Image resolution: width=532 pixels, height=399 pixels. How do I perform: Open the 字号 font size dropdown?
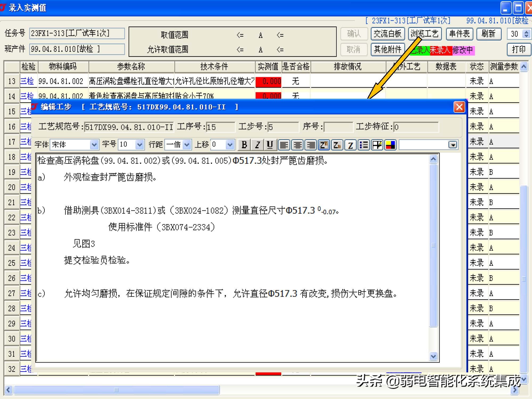coord(139,145)
